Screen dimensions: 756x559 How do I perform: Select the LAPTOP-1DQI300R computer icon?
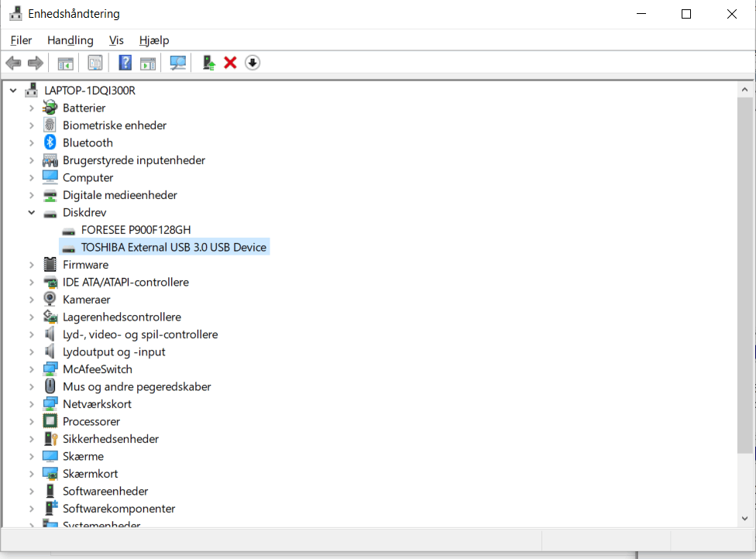[x=31, y=90]
